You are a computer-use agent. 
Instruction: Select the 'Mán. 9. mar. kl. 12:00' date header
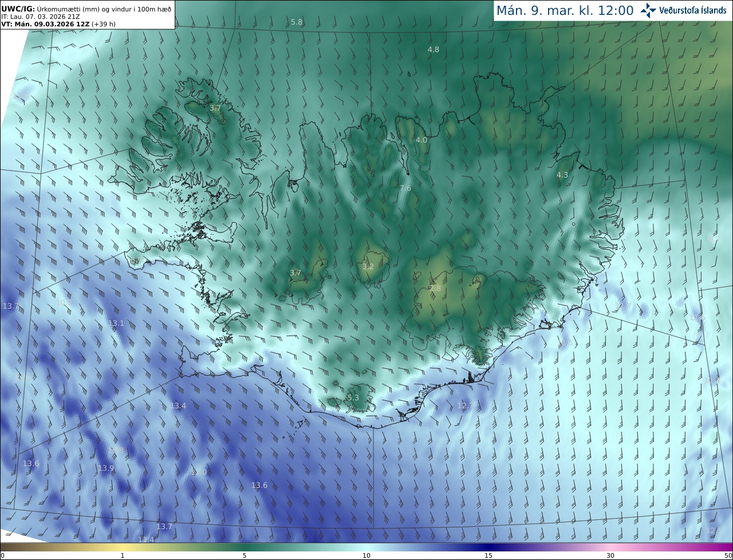[x=565, y=10]
